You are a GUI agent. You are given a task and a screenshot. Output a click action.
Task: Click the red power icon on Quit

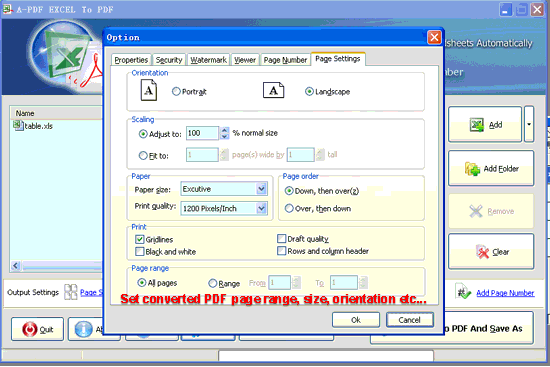(29, 329)
